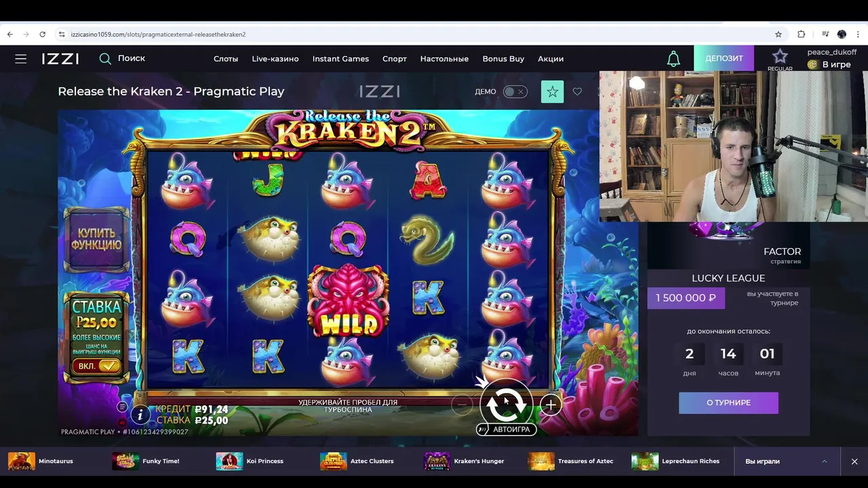This screenshot has width=868, height=488.
Task: Open Bonus Buy section
Action: [x=503, y=59]
